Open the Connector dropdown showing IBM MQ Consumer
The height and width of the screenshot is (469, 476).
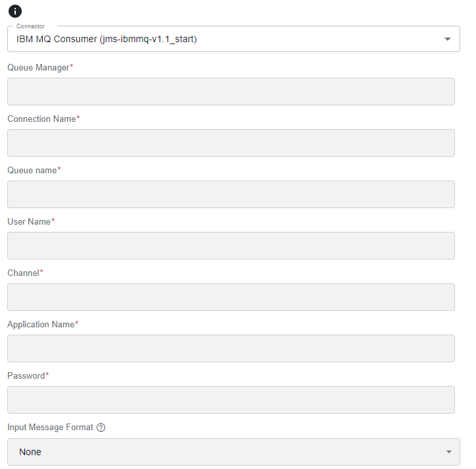(233, 39)
